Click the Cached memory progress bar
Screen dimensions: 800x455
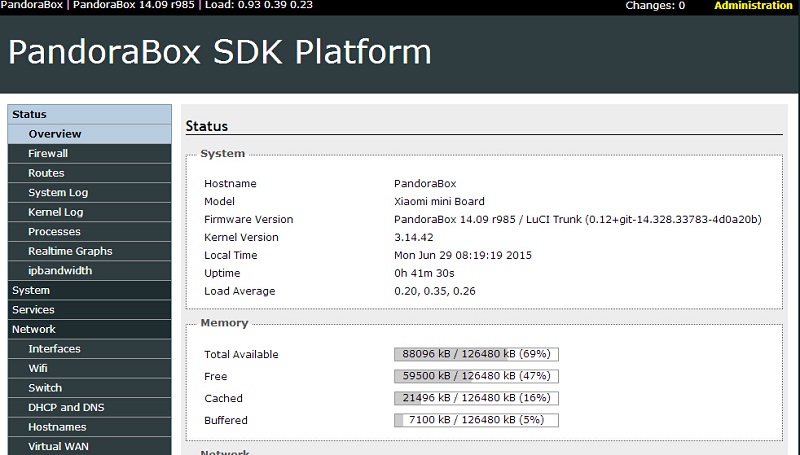click(x=476, y=398)
